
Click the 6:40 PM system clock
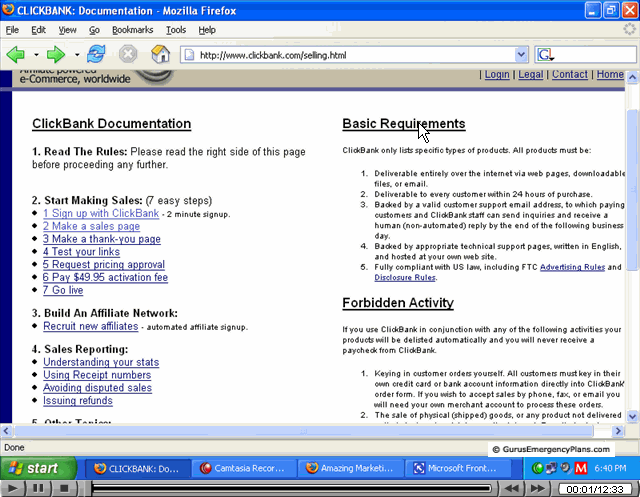pos(611,468)
